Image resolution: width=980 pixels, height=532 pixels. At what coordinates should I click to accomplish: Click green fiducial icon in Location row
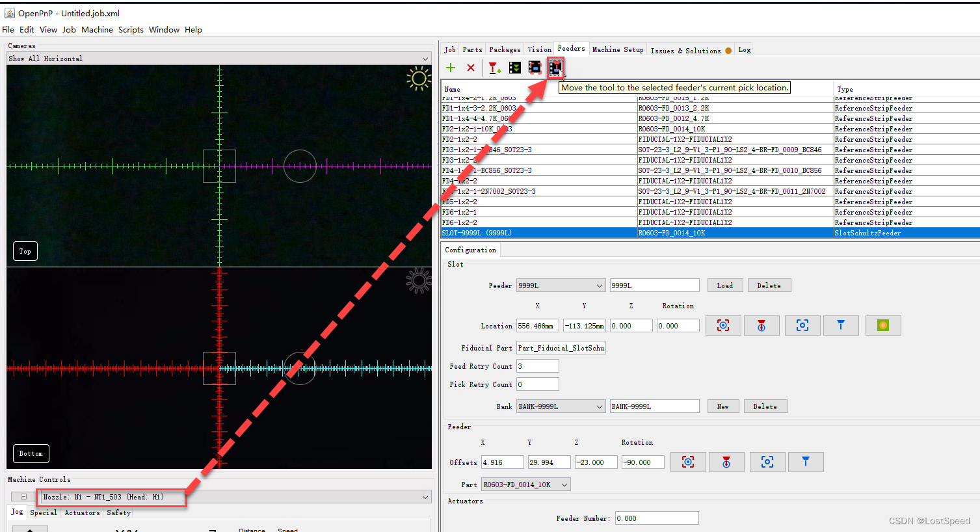tap(883, 326)
